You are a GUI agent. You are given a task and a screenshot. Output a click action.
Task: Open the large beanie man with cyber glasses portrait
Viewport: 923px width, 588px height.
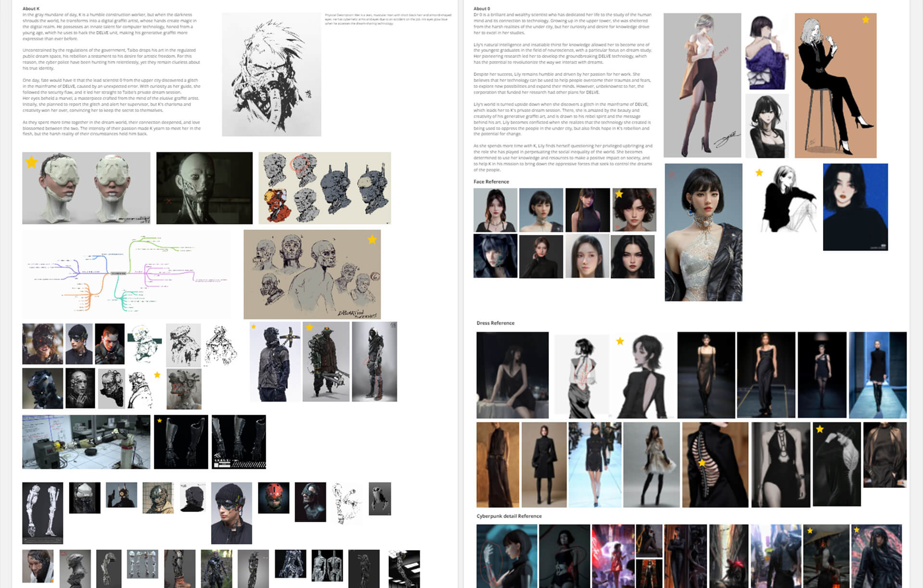click(231, 513)
